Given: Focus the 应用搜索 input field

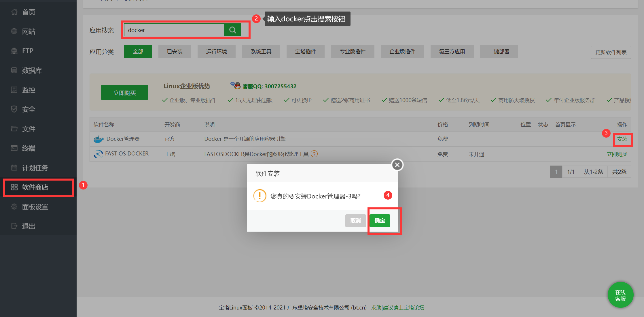Looking at the screenshot, I should 174,30.
